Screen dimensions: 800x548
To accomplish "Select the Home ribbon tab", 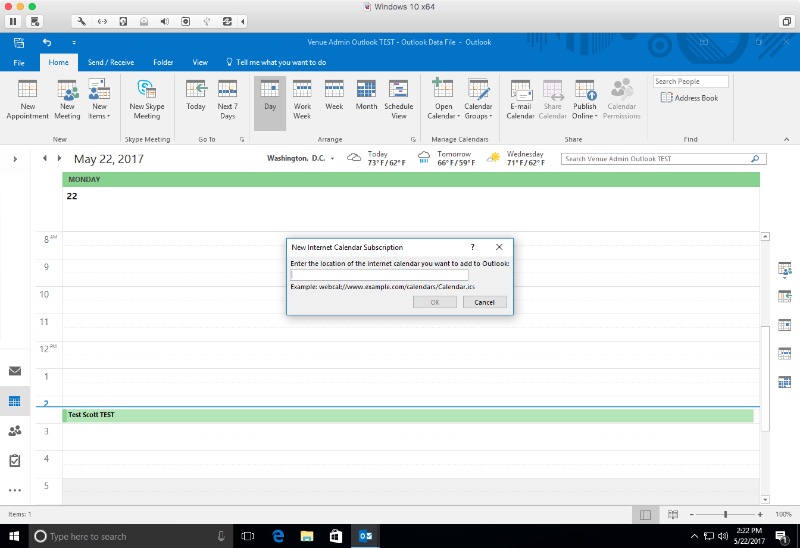I will (x=59, y=62).
